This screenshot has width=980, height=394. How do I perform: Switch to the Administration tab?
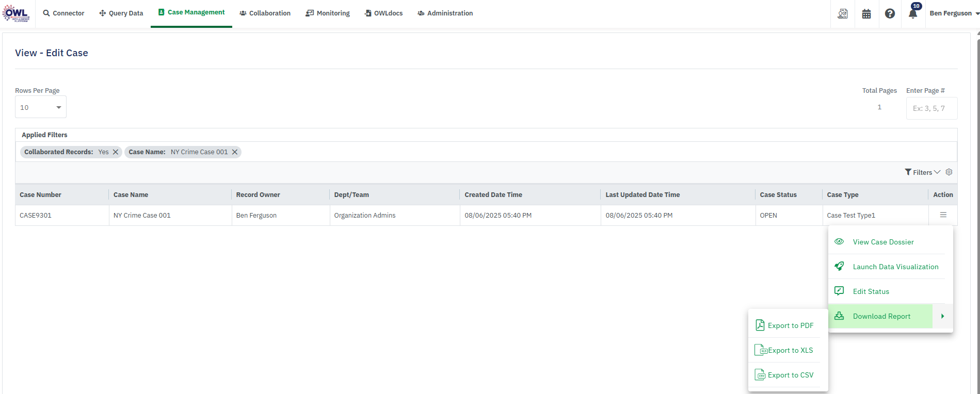coord(445,13)
